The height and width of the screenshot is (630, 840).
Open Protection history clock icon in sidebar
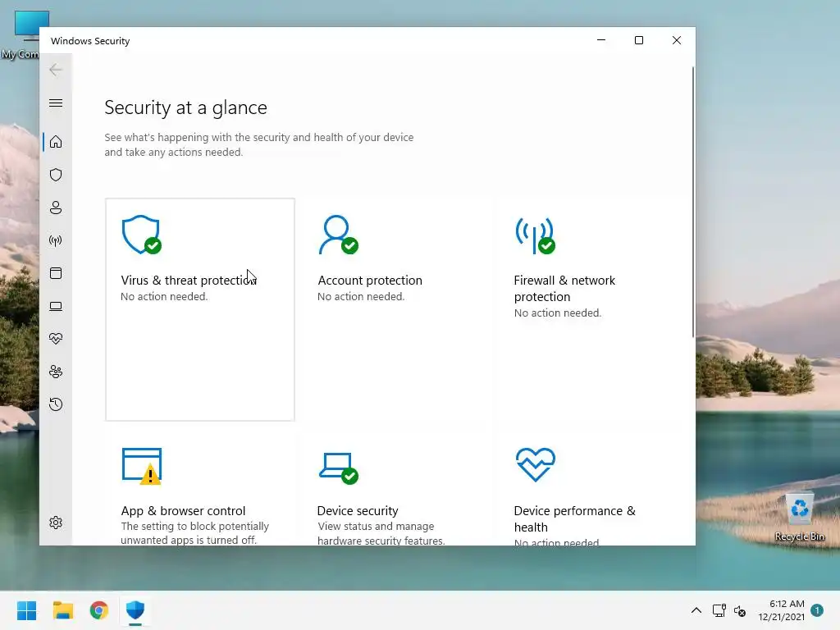(56, 404)
